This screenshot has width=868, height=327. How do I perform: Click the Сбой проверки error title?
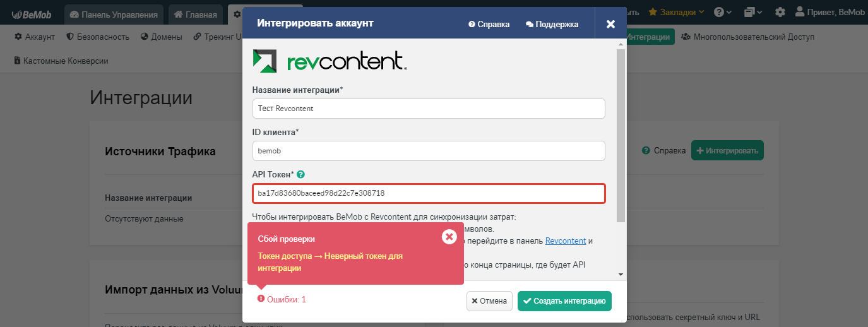tap(286, 239)
